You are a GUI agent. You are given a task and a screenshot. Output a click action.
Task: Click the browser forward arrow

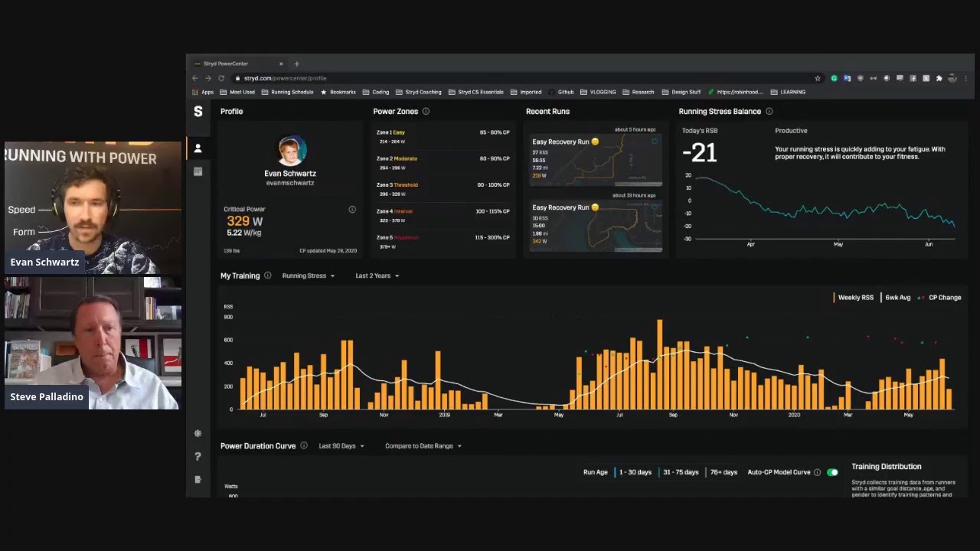point(207,78)
